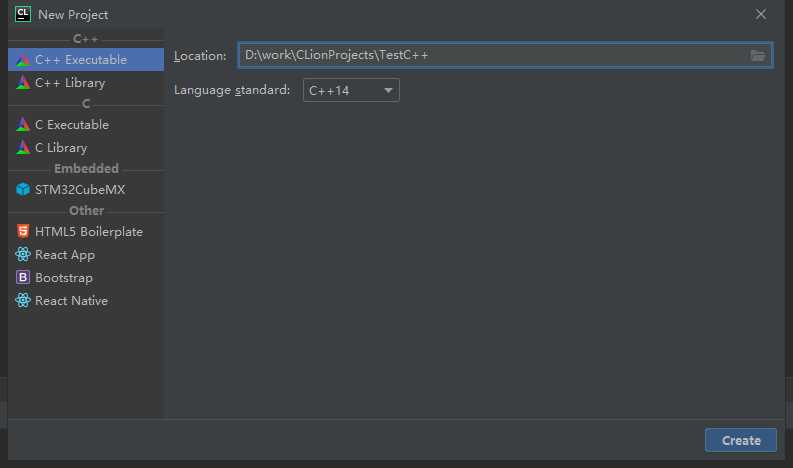Screen dimensions: 793x468
Task: Click the CMake icon beside C++ Executable
Action: click(x=23, y=60)
